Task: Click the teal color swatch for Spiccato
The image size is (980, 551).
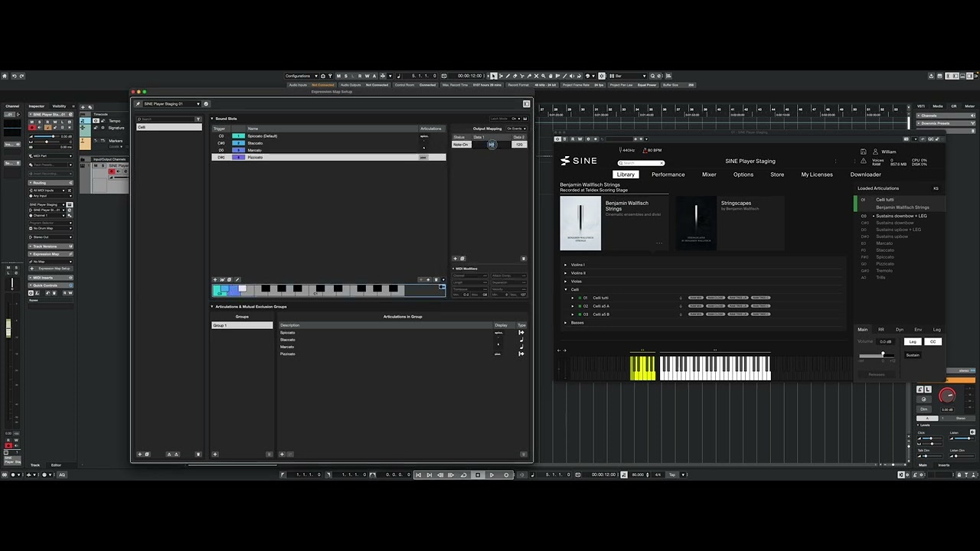Action: pyautogui.click(x=238, y=136)
